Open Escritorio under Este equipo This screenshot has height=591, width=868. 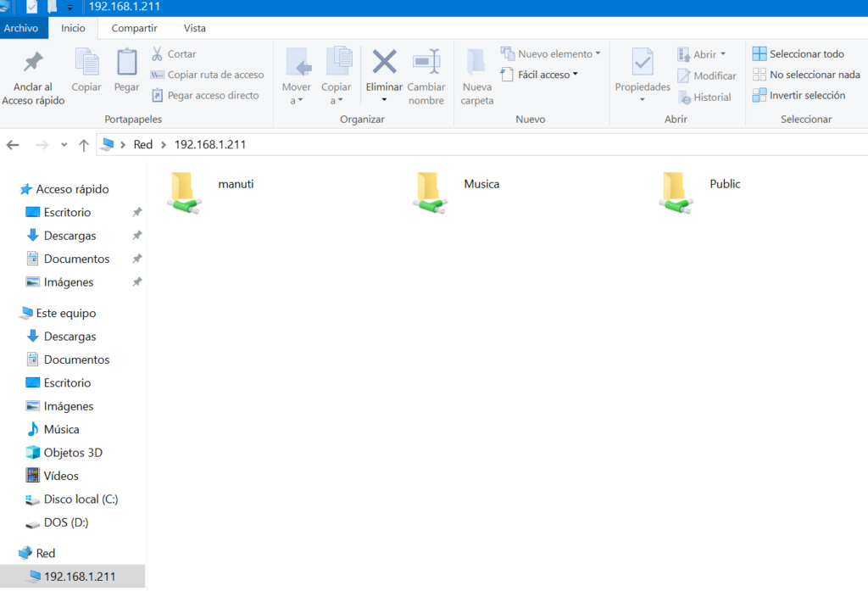pos(58,382)
